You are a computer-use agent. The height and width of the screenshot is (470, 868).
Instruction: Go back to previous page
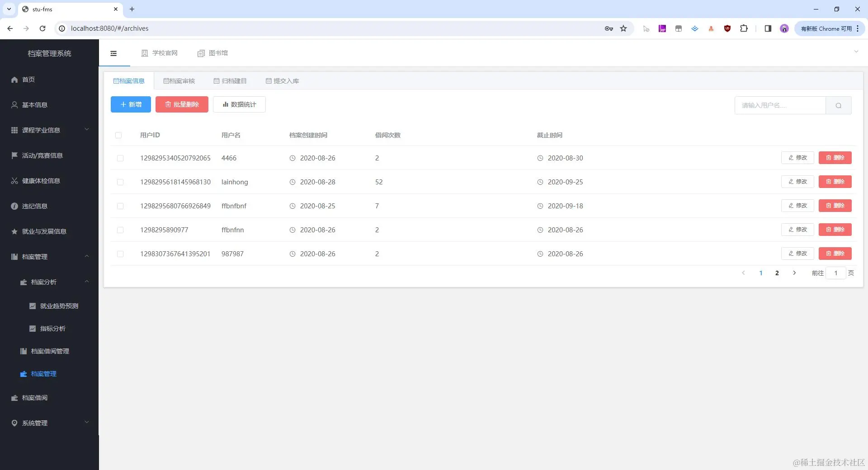pyautogui.click(x=10, y=28)
